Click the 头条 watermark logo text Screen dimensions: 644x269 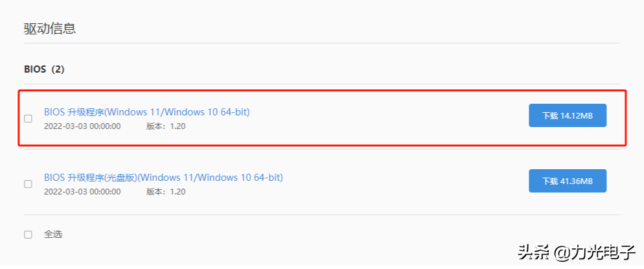[533, 253]
